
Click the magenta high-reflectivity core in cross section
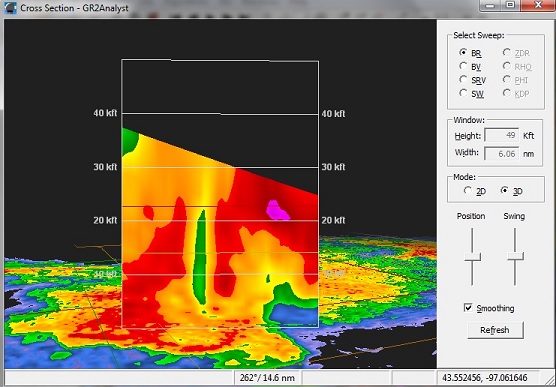(x=277, y=210)
